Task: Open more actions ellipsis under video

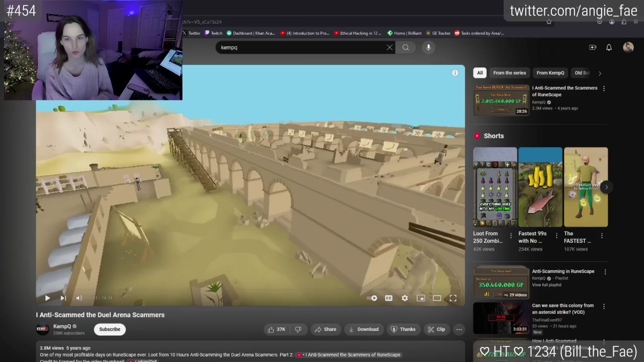Action: coord(459,329)
